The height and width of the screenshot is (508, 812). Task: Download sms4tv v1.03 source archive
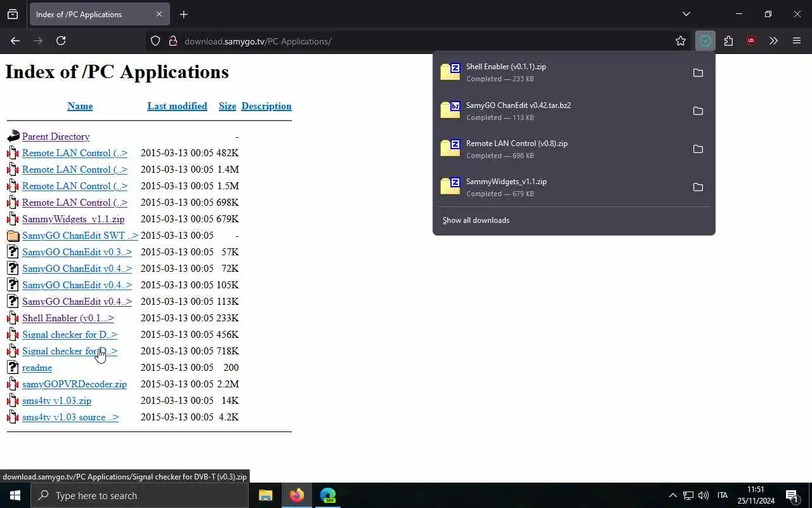click(x=70, y=417)
